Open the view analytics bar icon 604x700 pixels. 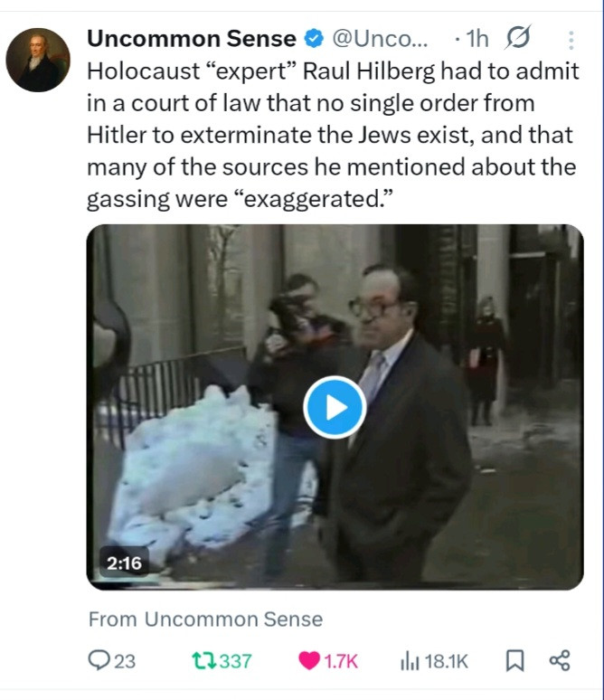pos(408,661)
